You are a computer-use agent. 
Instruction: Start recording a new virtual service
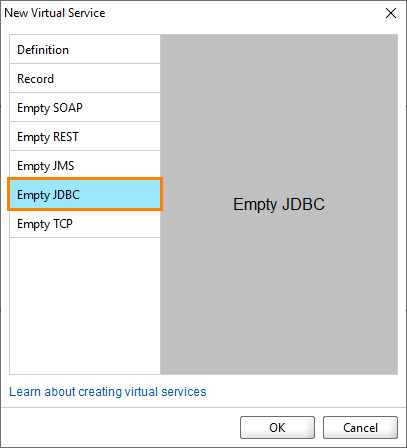coord(85,78)
